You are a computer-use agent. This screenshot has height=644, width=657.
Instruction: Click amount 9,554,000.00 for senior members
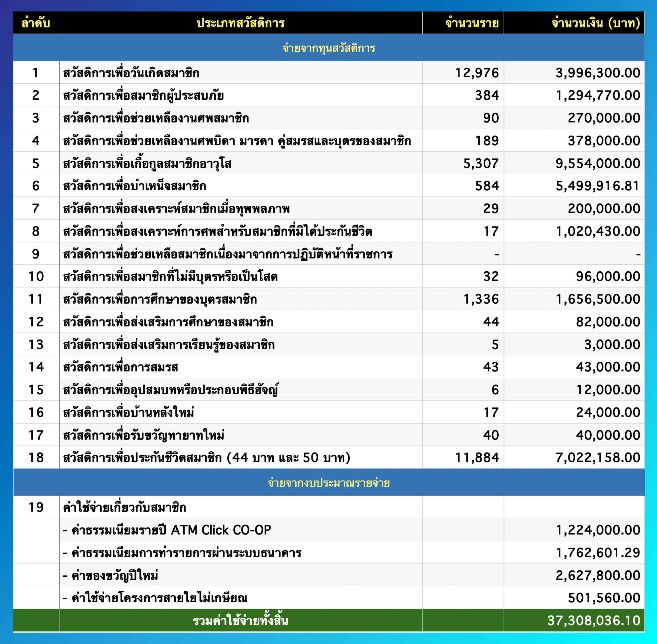point(597,163)
